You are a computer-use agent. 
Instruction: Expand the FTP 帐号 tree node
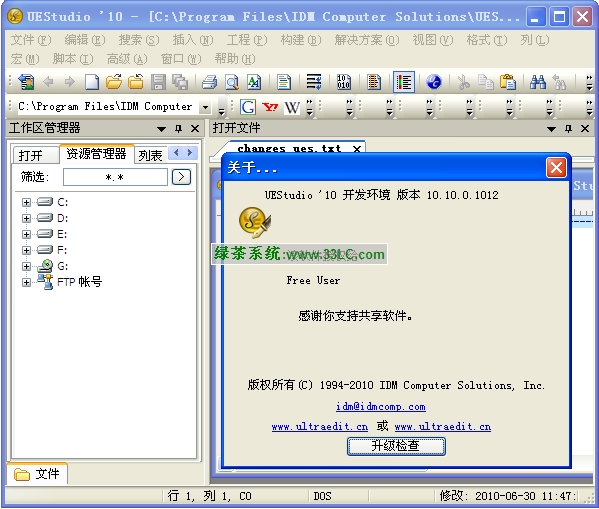(26, 282)
